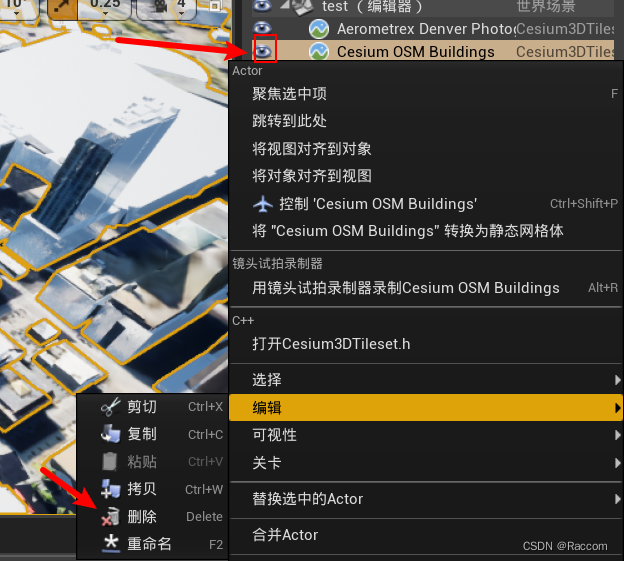Choose 聚焦选中项 from the context menu
624x561 pixels.
click(426, 94)
